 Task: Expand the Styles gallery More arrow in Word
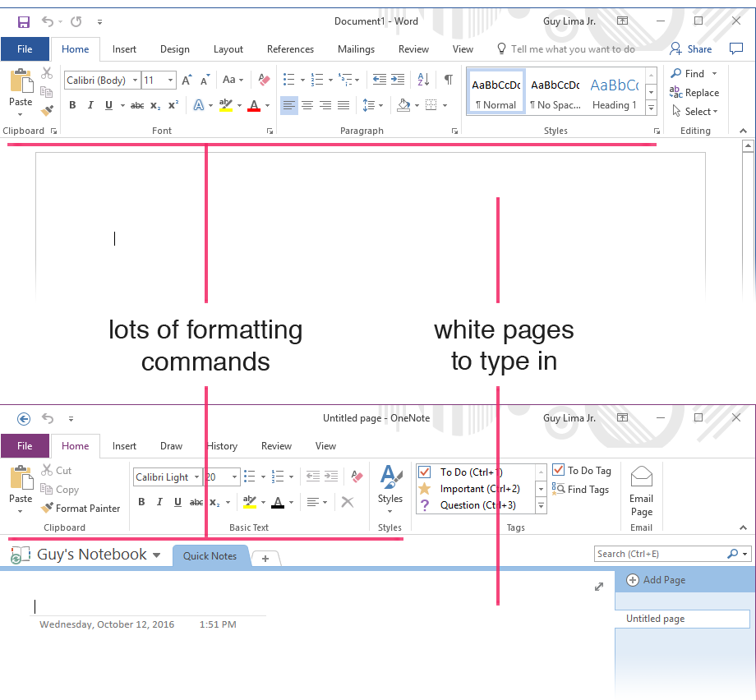tap(652, 108)
